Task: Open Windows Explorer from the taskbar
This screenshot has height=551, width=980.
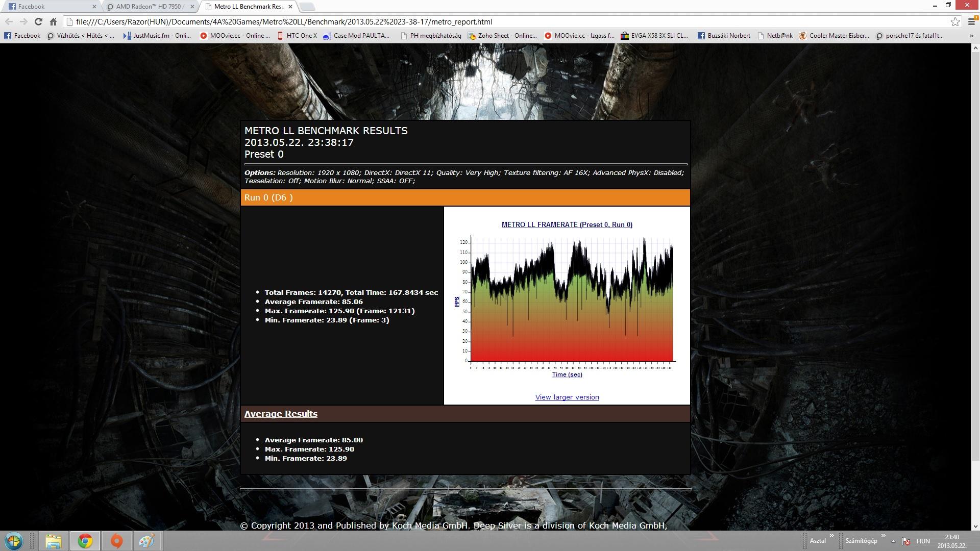Action: (53, 541)
